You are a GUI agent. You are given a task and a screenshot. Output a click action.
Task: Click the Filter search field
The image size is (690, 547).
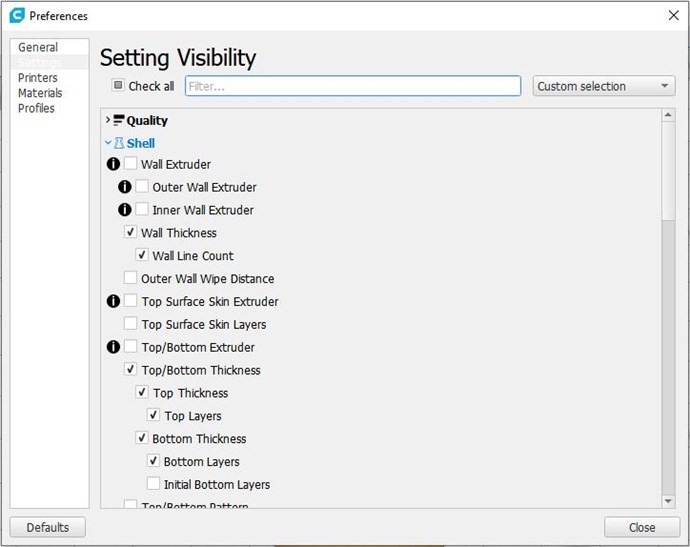(x=353, y=87)
